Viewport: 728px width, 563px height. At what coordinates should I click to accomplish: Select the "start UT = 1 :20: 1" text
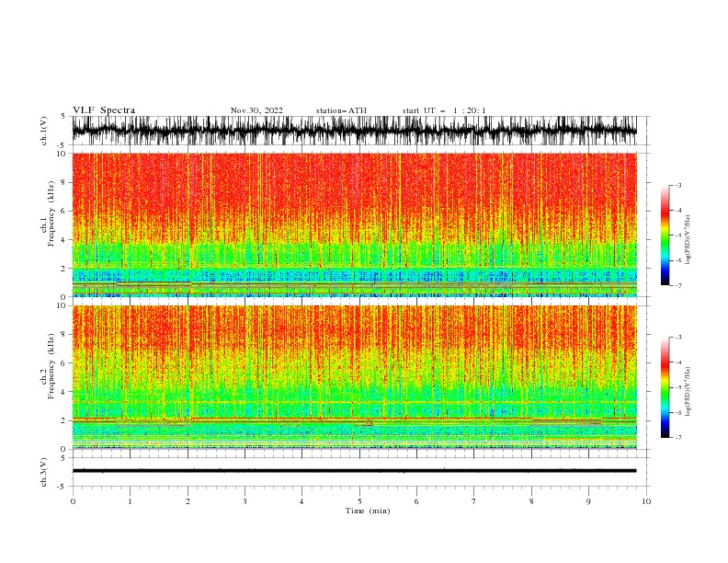(x=444, y=110)
